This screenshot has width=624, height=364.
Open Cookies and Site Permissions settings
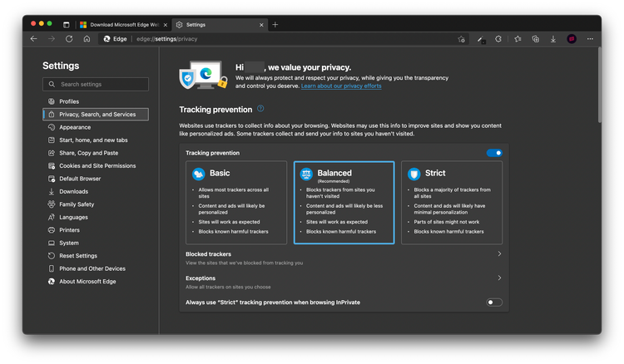[97, 165]
